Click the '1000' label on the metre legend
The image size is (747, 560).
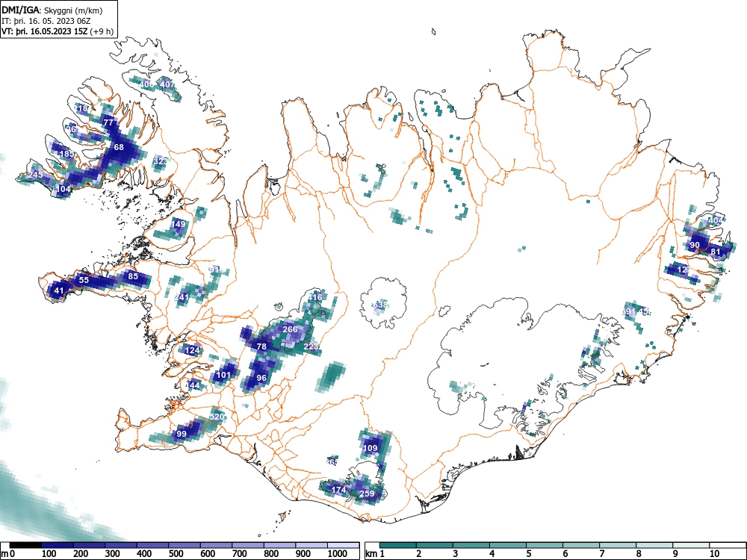pyautogui.click(x=338, y=553)
